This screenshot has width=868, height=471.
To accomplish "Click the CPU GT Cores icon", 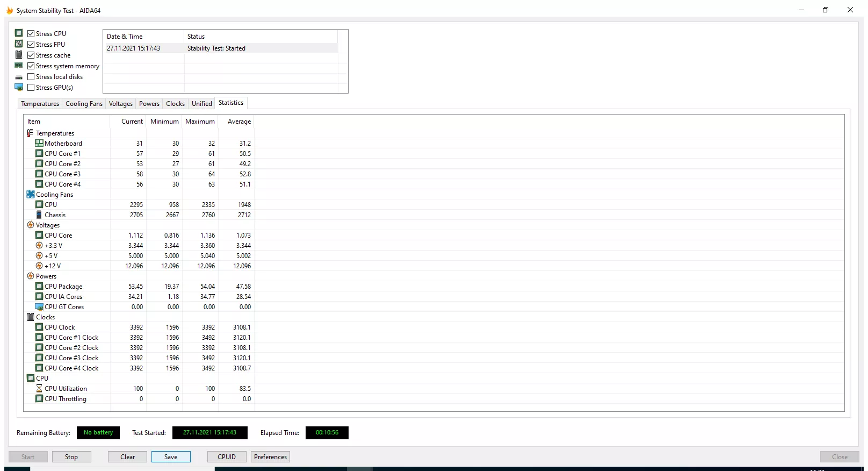I will [x=39, y=306].
